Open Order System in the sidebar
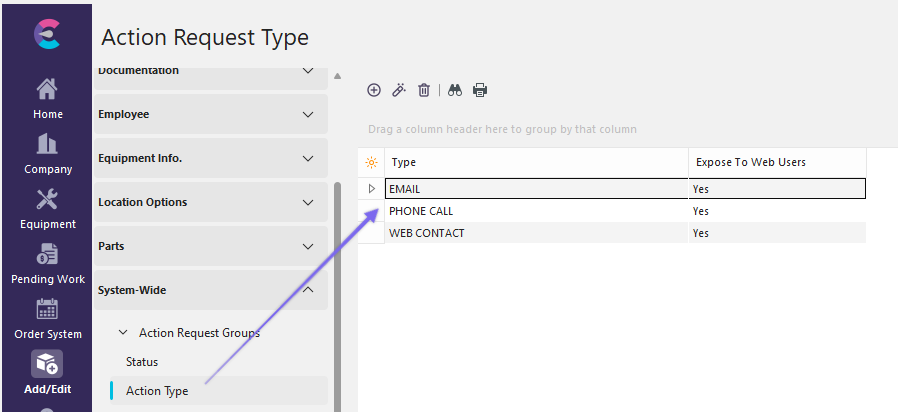The width and height of the screenshot is (898, 412). click(47, 319)
